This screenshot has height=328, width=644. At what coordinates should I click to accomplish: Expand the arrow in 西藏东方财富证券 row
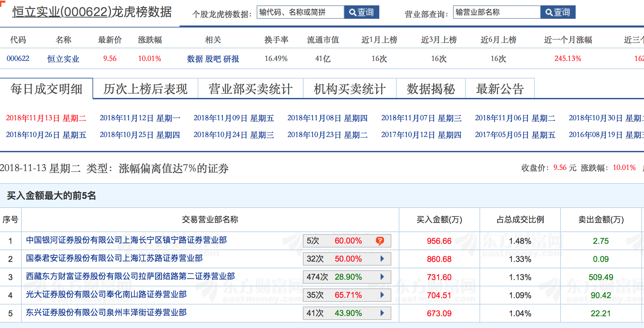(382, 277)
